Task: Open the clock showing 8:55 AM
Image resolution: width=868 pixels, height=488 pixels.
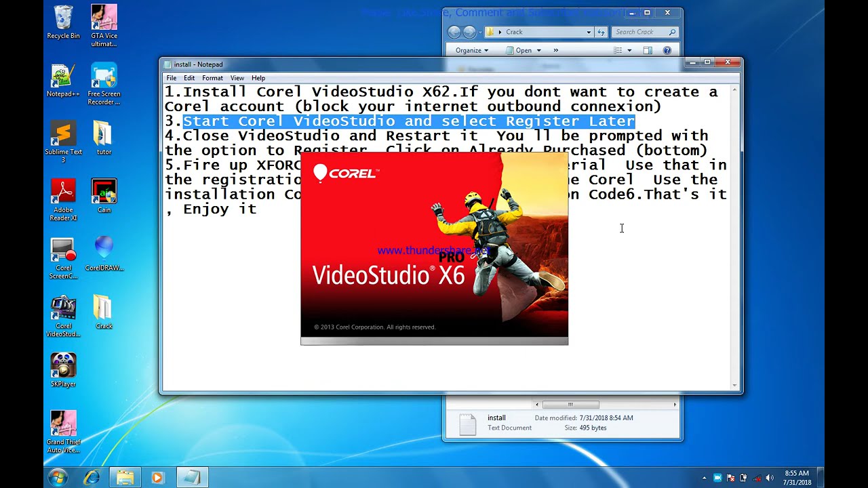Action: (797, 478)
